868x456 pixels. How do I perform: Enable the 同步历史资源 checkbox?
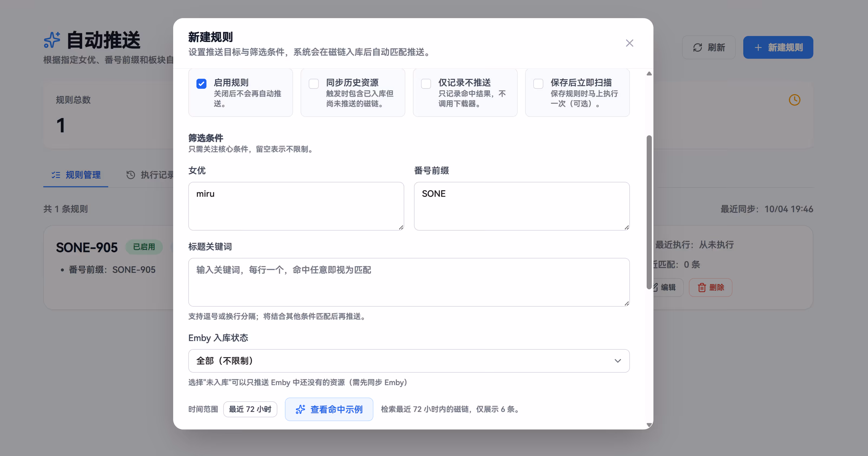314,84
